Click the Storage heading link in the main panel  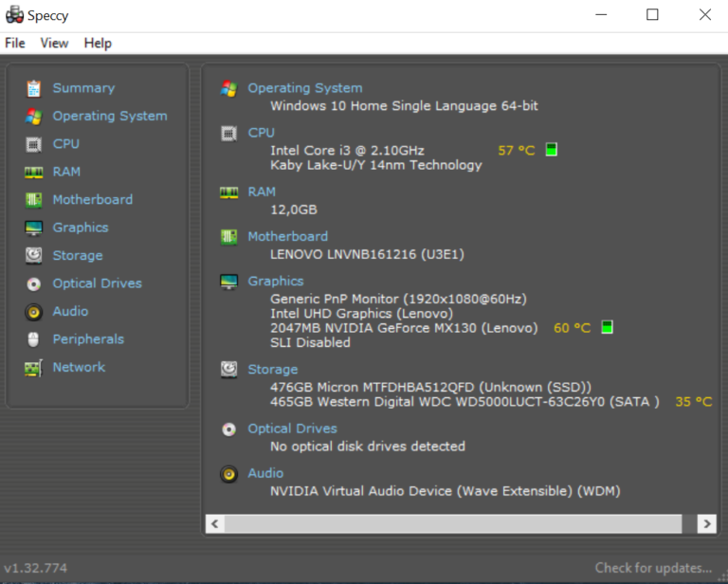coord(273,369)
